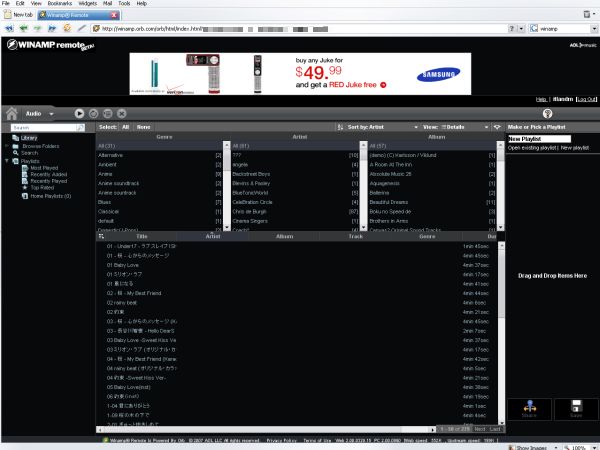Screen dimensions: 600x450
Task: Open Home Playlists (0)
Action: pos(51,196)
